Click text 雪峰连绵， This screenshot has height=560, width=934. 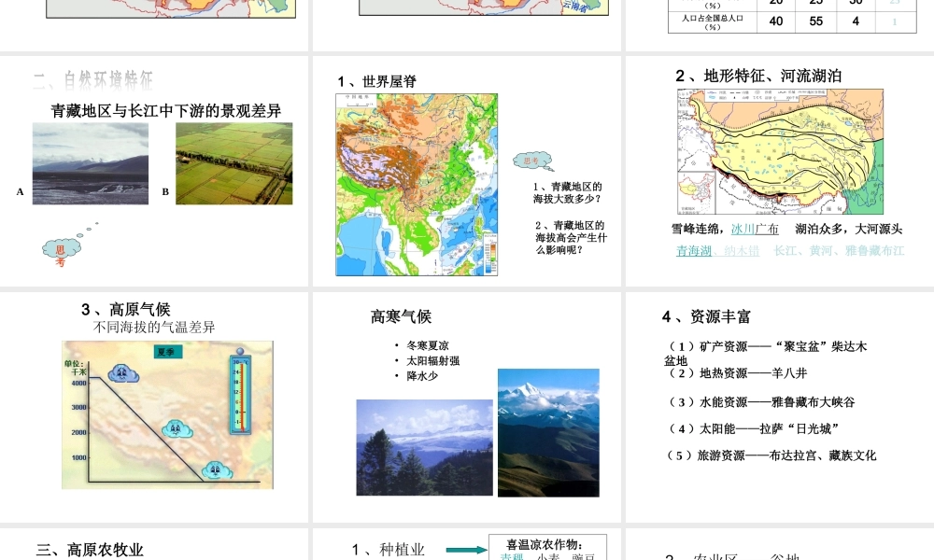pos(698,229)
